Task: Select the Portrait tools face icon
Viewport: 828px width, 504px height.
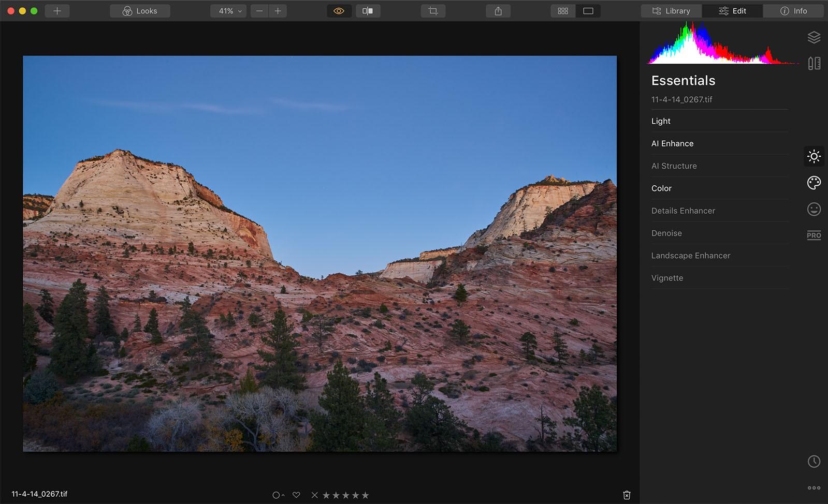Action: (x=814, y=209)
